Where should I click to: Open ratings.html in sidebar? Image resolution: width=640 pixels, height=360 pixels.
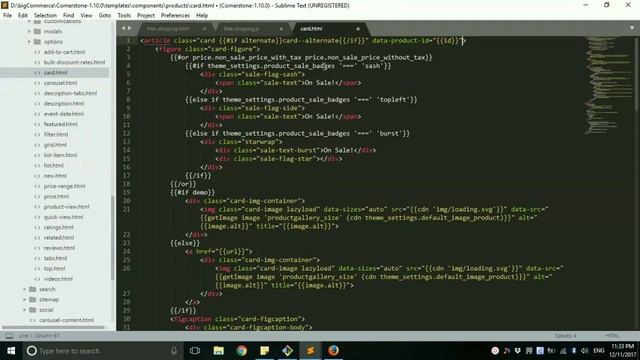coord(58,227)
